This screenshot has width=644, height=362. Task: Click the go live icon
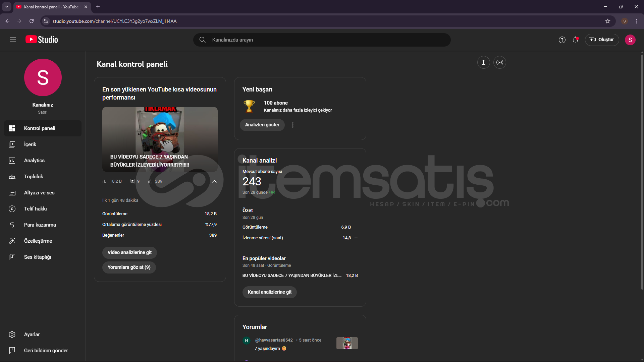[500, 62]
